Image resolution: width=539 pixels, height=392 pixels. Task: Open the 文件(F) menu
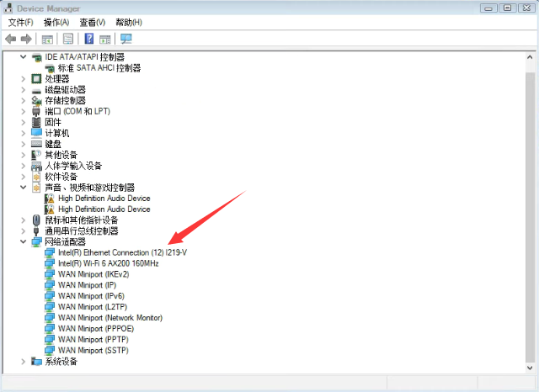point(21,22)
